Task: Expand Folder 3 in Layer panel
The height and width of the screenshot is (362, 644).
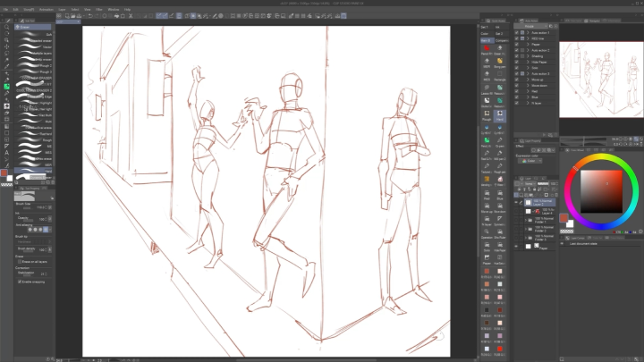Action: tap(526, 238)
